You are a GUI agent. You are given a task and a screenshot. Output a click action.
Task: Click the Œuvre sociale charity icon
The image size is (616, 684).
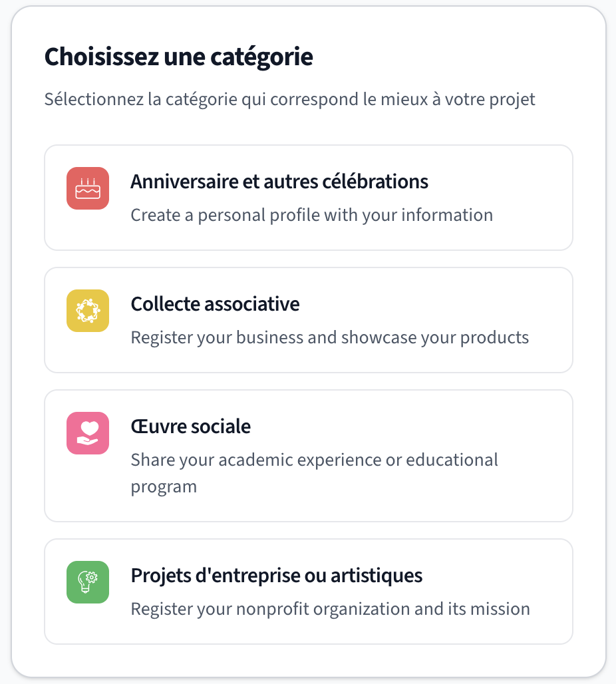point(87,433)
